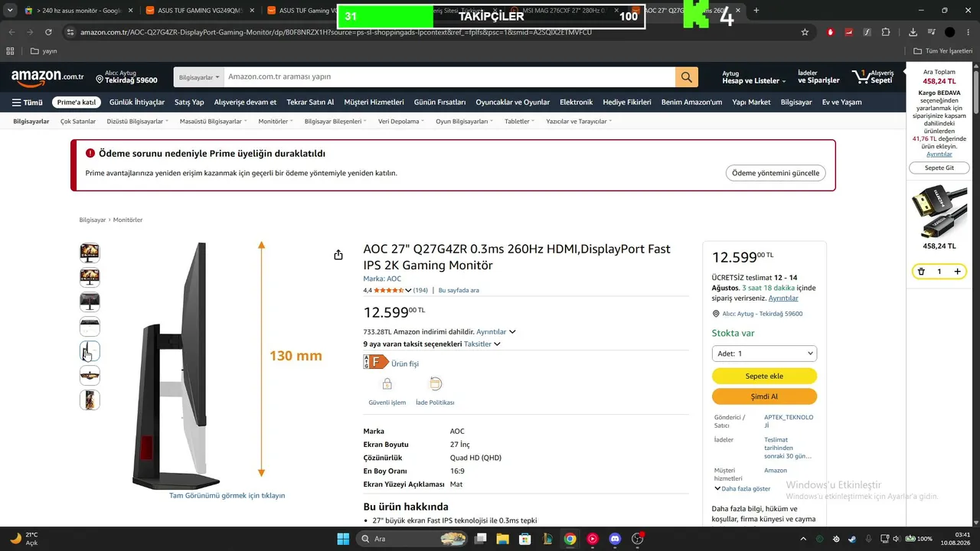Open the Adet quantity dropdown

(x=764, y=354)
